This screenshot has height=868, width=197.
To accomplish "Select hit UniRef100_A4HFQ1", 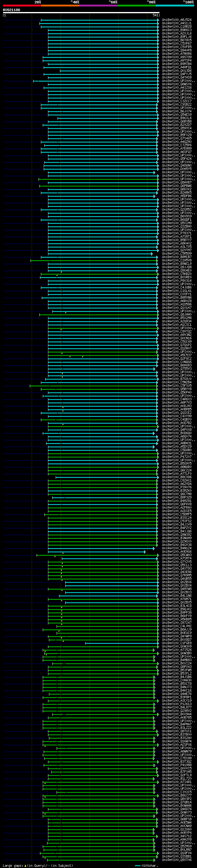I will tap(177, 67).
